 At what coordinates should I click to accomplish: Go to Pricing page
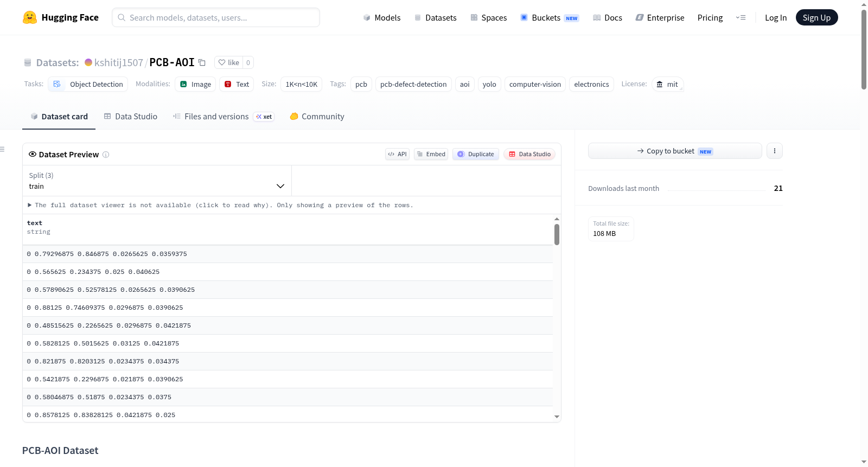(710, 17)
